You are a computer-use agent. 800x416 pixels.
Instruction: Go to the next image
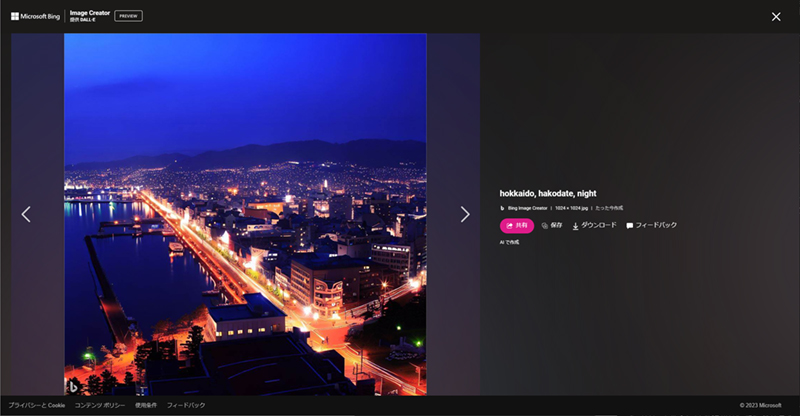465,214
